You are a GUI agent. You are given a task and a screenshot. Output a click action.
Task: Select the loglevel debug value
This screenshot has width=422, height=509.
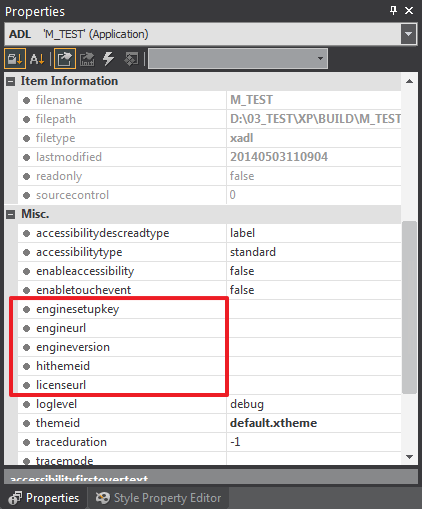314,404
